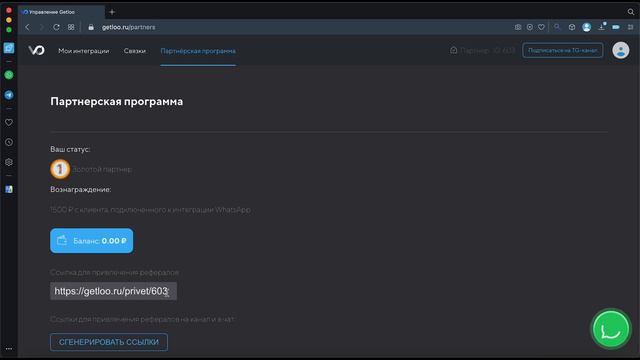The image size is (640, 360).
Task: Open WhatsApp in the browser sidebar
Action: click(x=9, y=75)
